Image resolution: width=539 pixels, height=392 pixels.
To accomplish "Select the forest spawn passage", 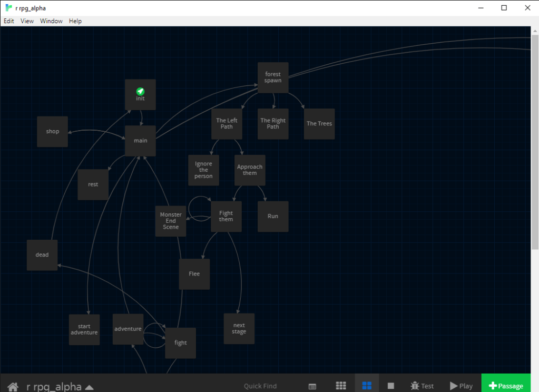I will point(273,77).
